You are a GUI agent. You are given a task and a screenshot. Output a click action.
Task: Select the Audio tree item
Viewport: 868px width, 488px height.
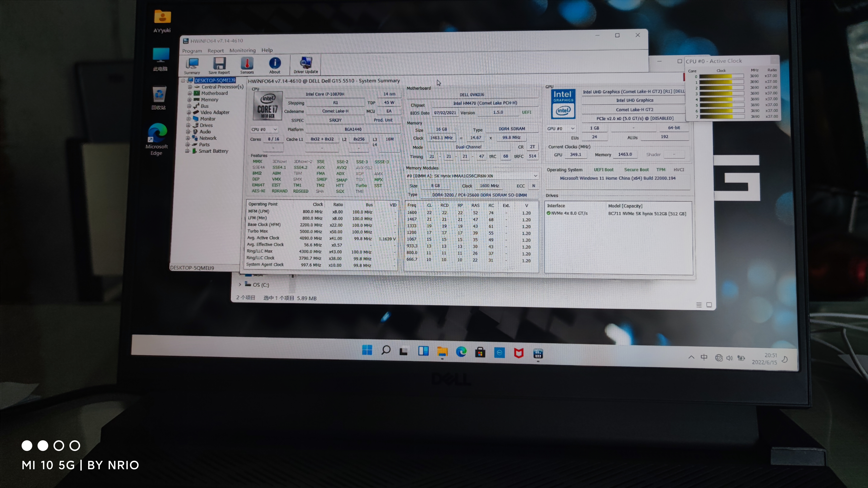pyautogui.click(x=205, y=132)
